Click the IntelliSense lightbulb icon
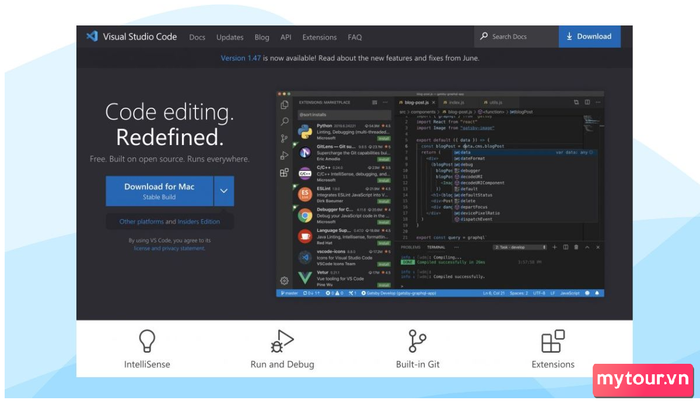Screen dimensions: 700x405 (x=147, y=341)
